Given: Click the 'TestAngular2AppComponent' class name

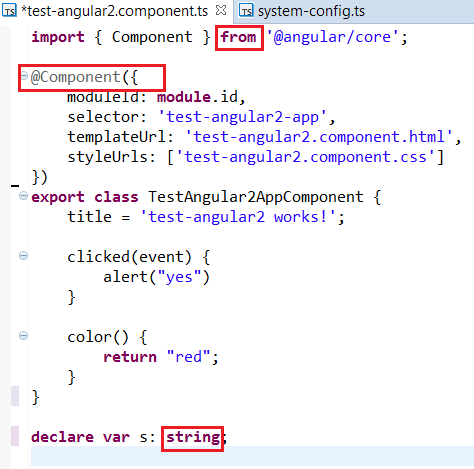Looking at the screenshot, I should (x=256, y=197).
